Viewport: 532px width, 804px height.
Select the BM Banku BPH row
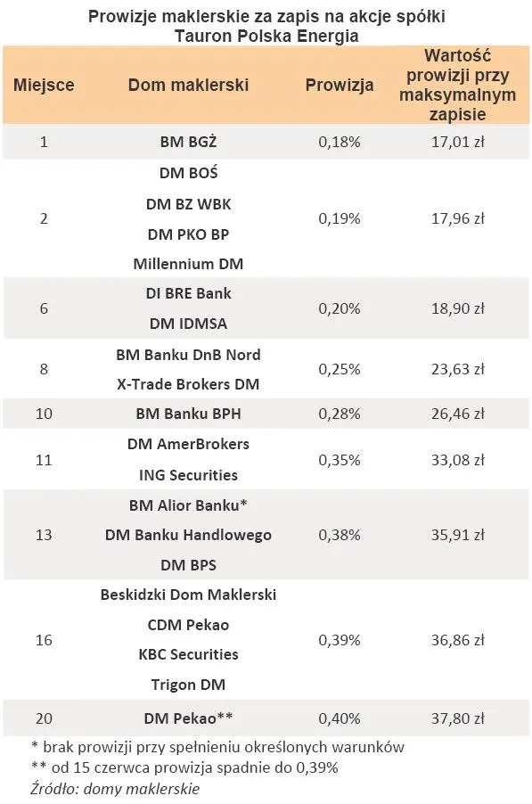pyautogui.click(x=266, y=414)
